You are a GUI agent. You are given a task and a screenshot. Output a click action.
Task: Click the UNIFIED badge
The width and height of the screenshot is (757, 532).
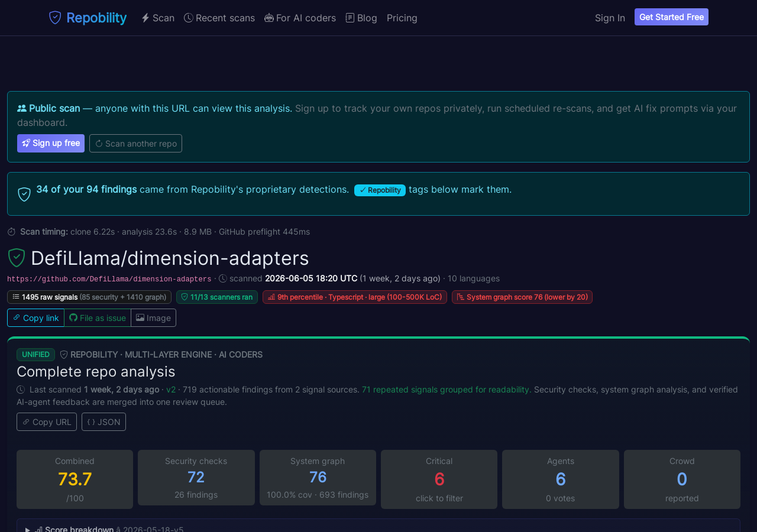(35, 355)
